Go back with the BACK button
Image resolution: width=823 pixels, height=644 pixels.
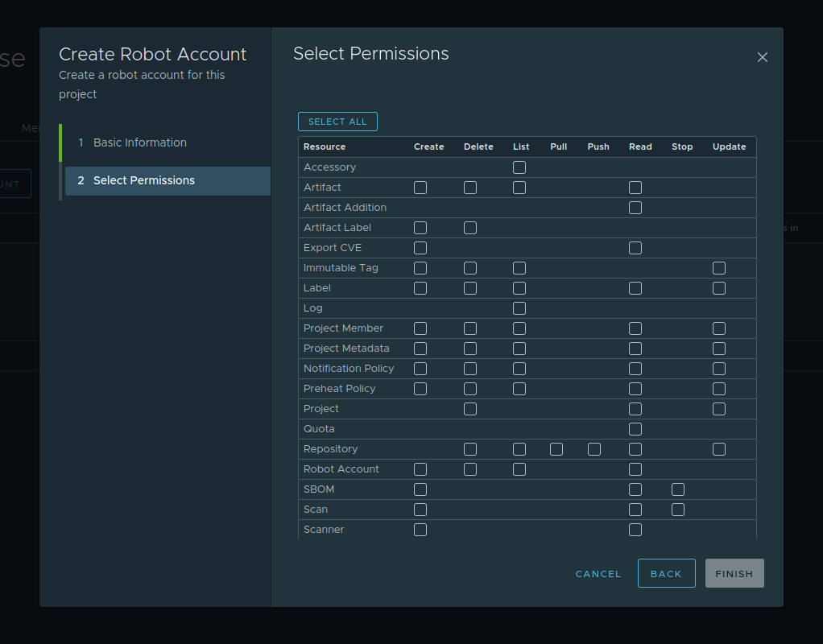coord(666,573)
